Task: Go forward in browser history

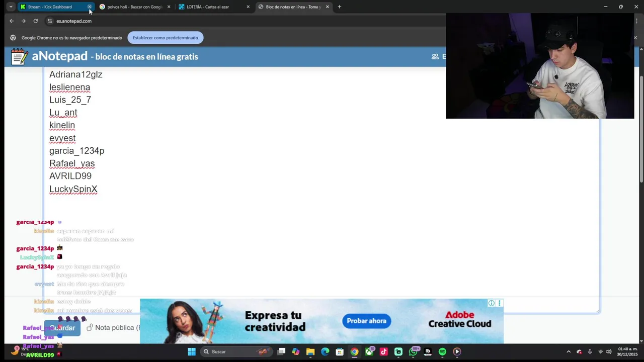Action: [x=23, y=21]
